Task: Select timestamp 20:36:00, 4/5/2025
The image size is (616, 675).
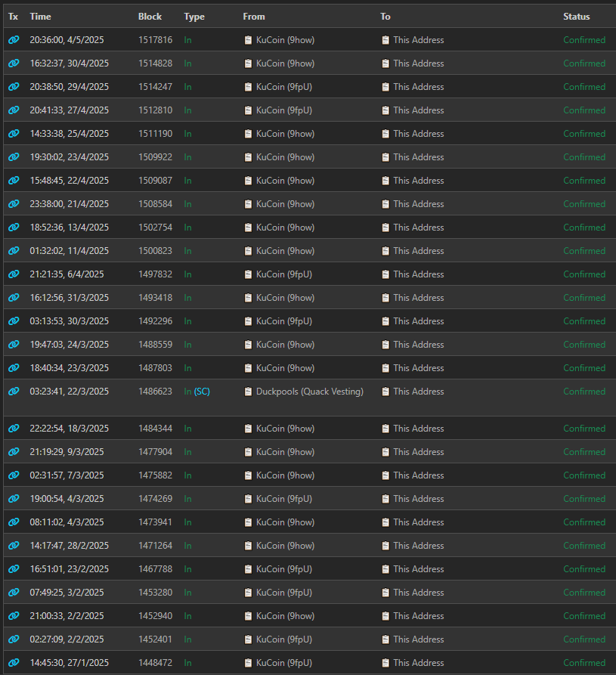Action: pos(67,39)
